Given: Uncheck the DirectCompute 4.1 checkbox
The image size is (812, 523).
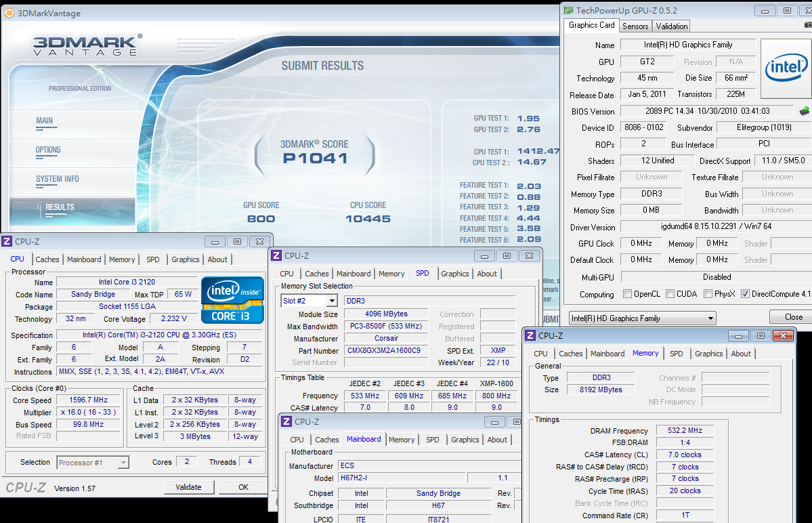Looking at the screenshot, I should (745, 294).
